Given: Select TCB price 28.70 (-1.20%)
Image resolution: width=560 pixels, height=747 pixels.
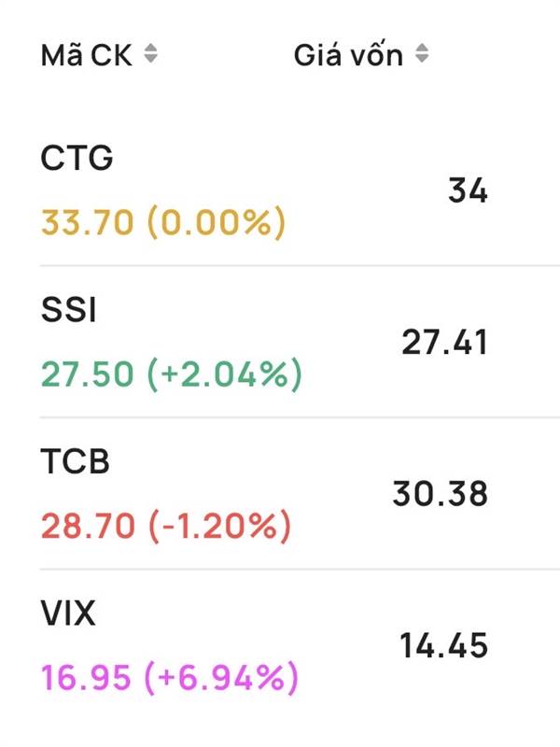Looking at the screenshot, I should (x=166, y=526).
